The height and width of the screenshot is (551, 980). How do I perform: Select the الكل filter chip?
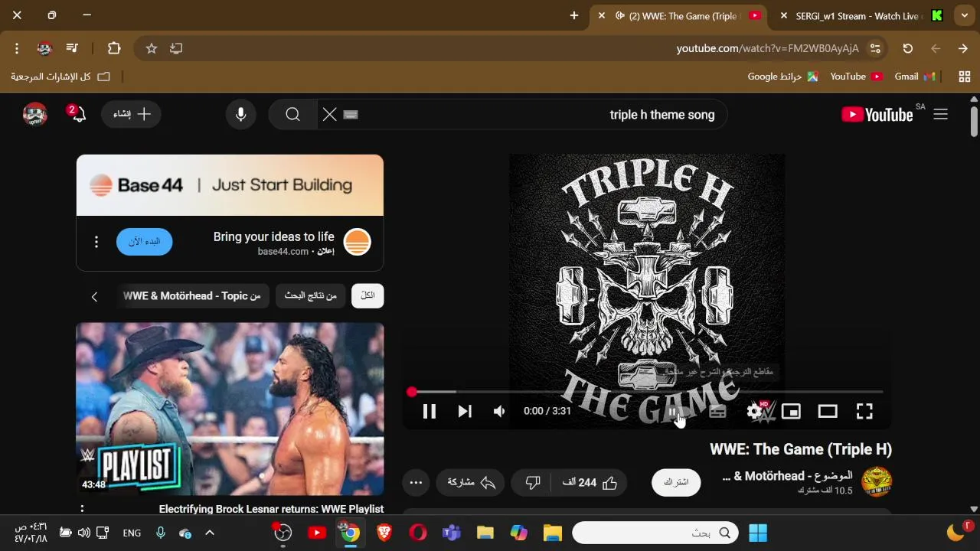click(367, 295)
